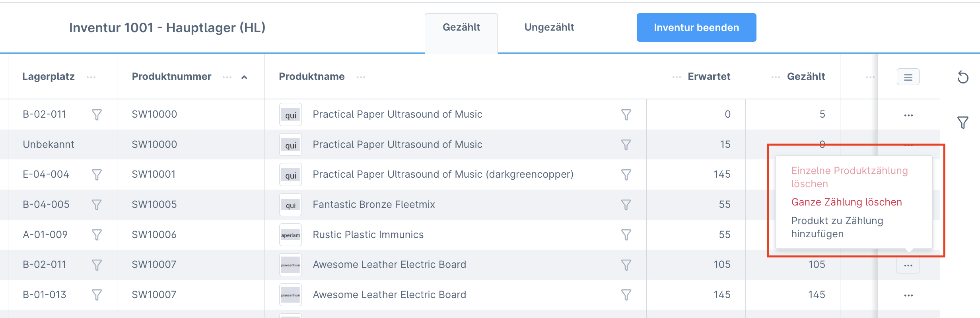Toggle the filter on the Awesome Leather Electric Board row

point(626,264)
